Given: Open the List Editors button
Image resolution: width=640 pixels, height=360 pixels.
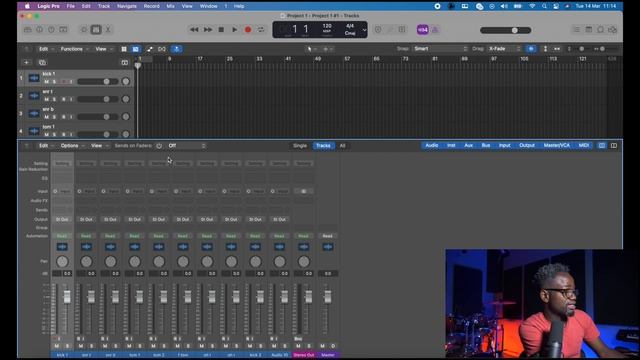Looking at the screenshot, I should [x=576, y=30].
